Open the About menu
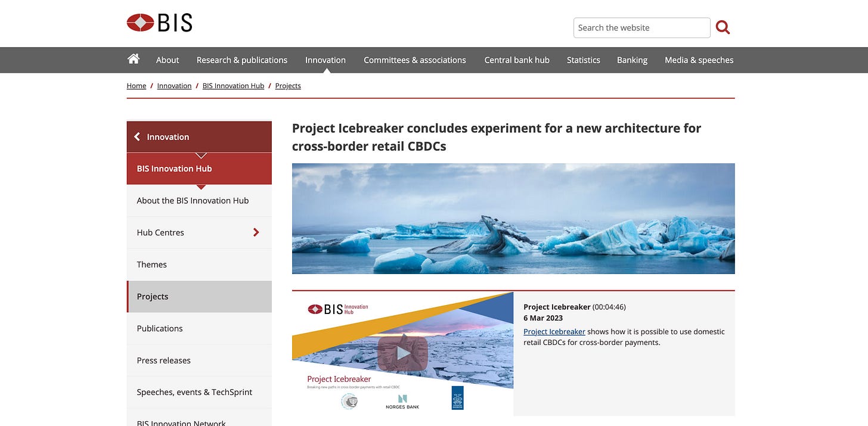Screen dimensions: 868x426 (x=168, y=60)
